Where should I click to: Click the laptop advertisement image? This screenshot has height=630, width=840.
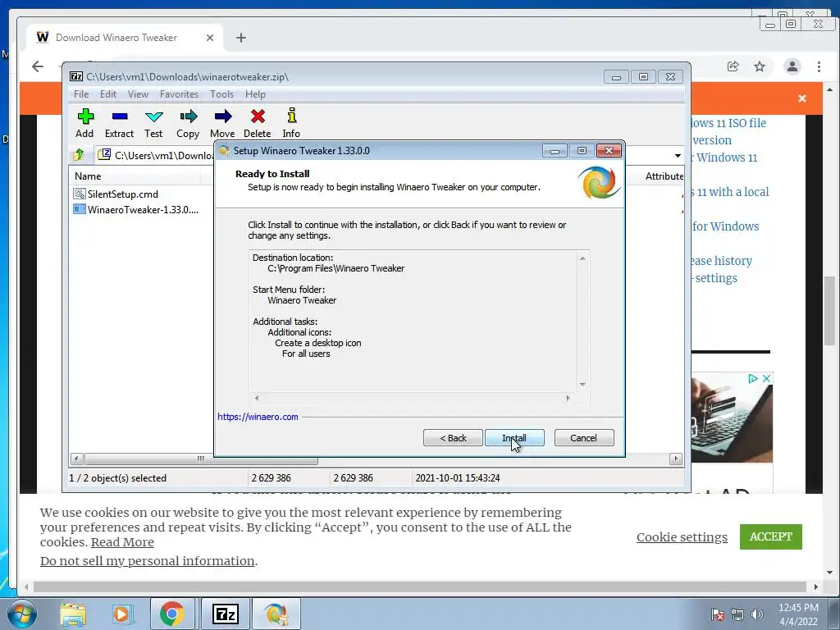[x=732, y=418]
